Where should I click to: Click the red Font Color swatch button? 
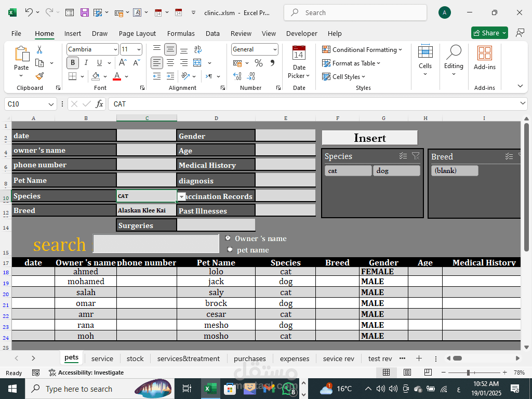pyautogui.click(x=117, y=76)
